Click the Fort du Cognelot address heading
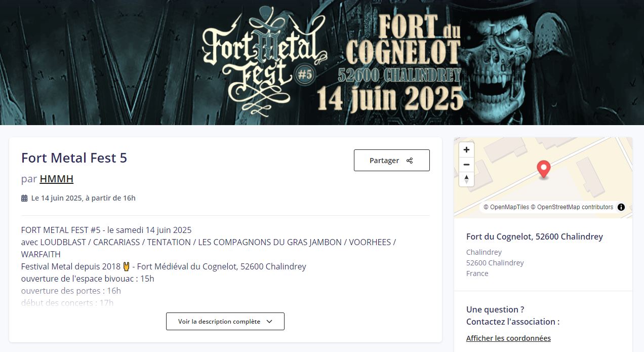Screen dimensions: 644x352 [535, 237]
